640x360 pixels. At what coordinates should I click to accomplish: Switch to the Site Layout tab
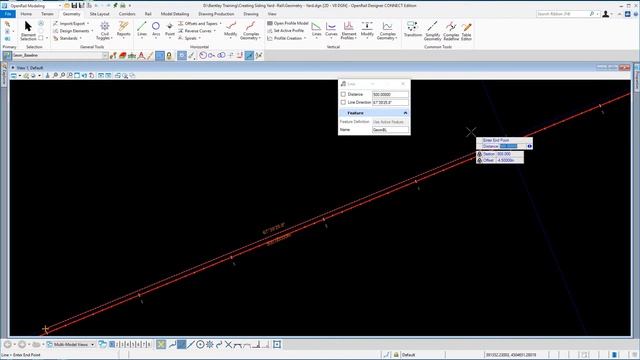(99, 14)
